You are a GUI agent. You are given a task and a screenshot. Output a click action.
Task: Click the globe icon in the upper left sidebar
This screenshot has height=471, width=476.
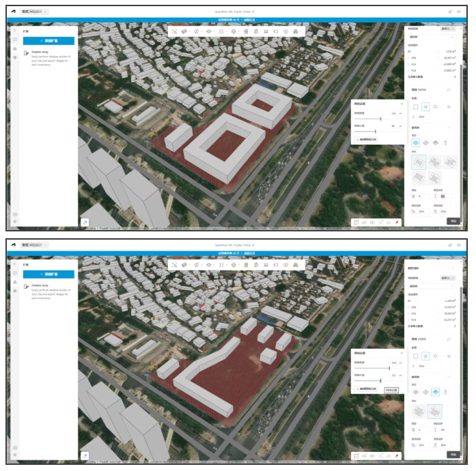(x=15, y=57)
